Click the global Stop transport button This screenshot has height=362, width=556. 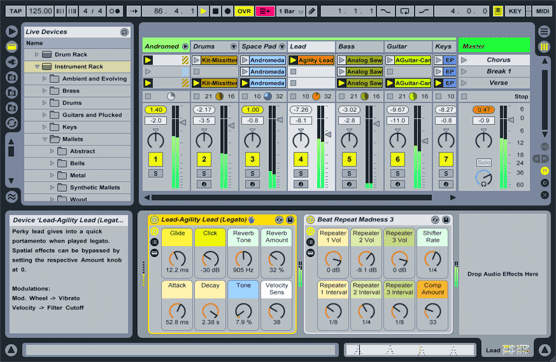[x=215, y=11]
